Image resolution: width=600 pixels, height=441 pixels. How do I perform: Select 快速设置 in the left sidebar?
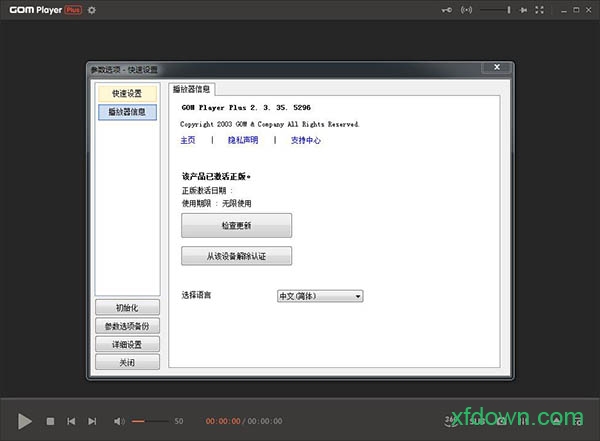pyautogui.click(x=127, y=93)
